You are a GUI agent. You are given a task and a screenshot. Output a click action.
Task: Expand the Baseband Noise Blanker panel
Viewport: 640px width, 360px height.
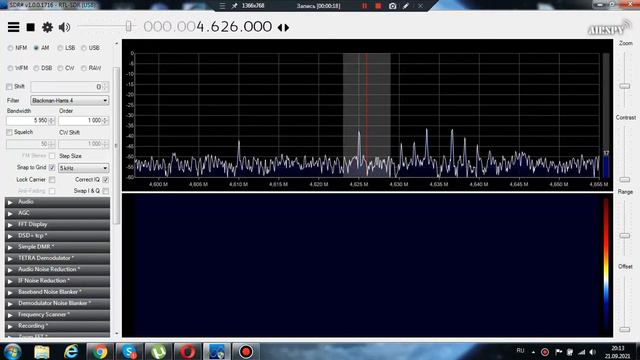click(x=57, y=292)
